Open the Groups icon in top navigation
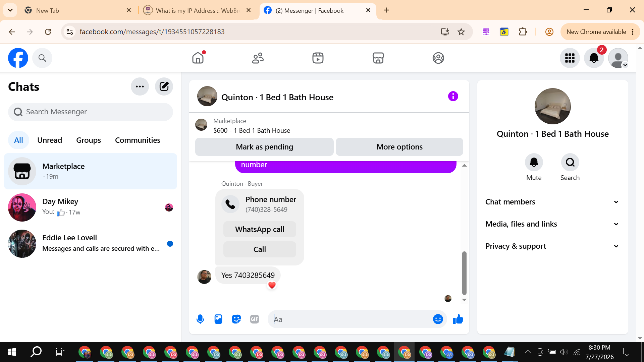Image resolution: width=644 pixels, height=362 pixels. click(x=438, y=58)
